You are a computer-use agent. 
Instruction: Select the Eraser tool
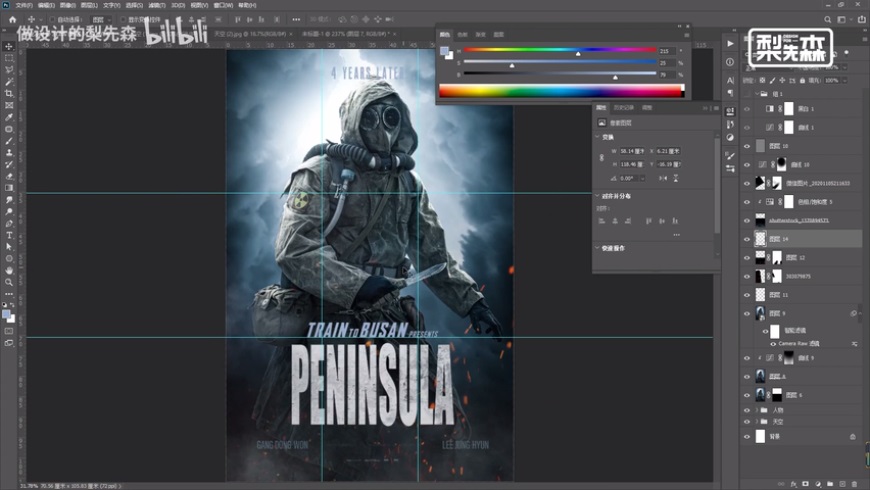click(9, 176)
